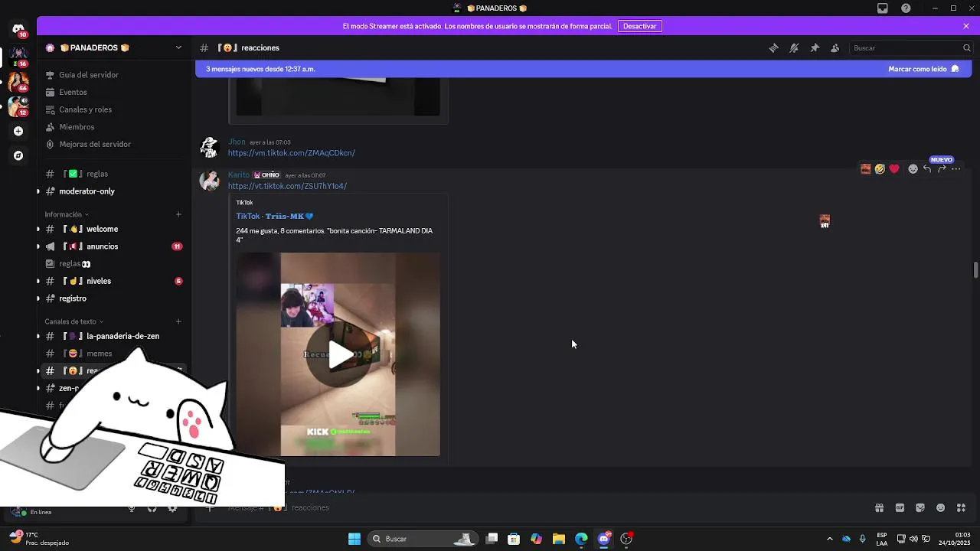Image resolution: width=980 pixels, height=551 pixels.
Task: Open TikTok Triis-MK embed title link
Action: pyautogui.click(x=275, y=217)
